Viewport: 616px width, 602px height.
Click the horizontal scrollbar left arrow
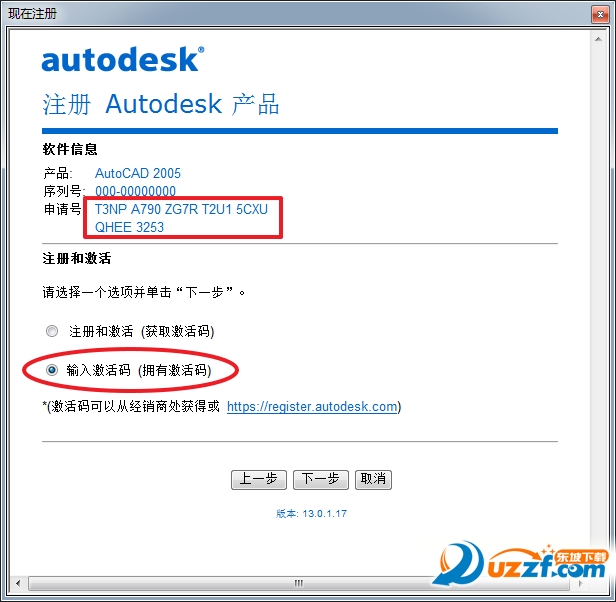[18, 583]
